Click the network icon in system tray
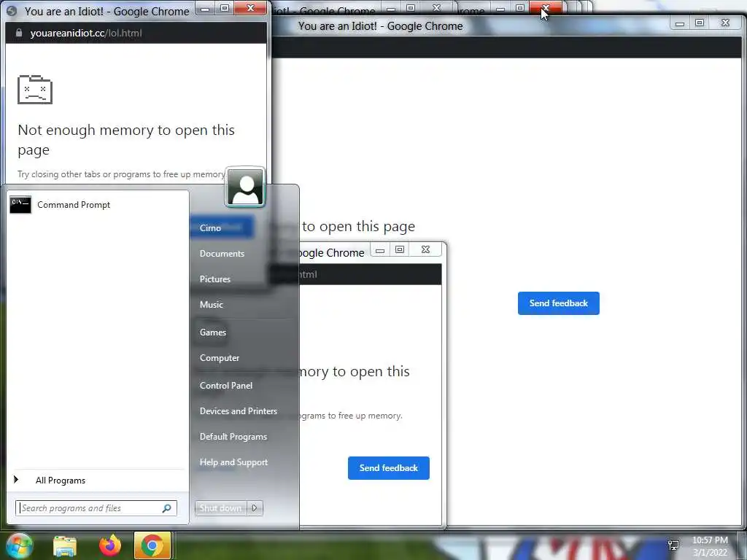The width and height of the screenshot is (747, 560). tap(673, 545)
